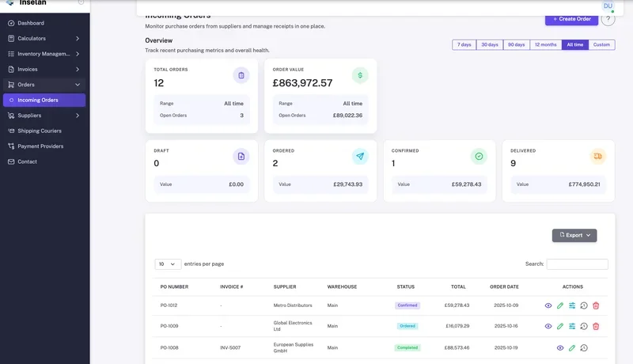
Task: Open the entries per page dropdown
Action: [x=168, y=264]
